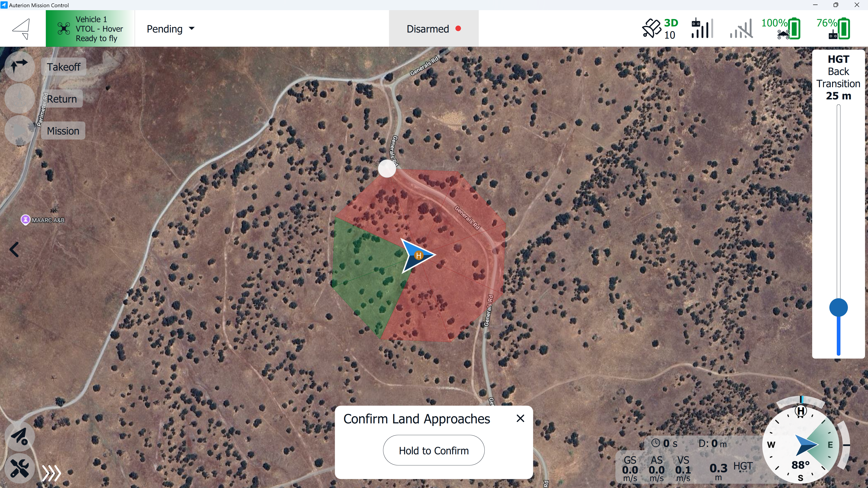Open vehicle battery 100% indicator
The height and width of the screenshot is (488, 868).
coord(781,29)
